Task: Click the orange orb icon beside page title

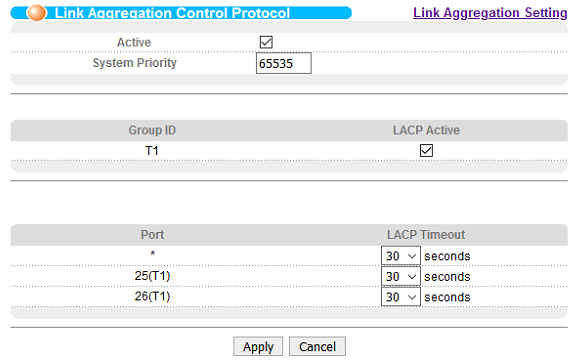Action: (x=36, y=13)
